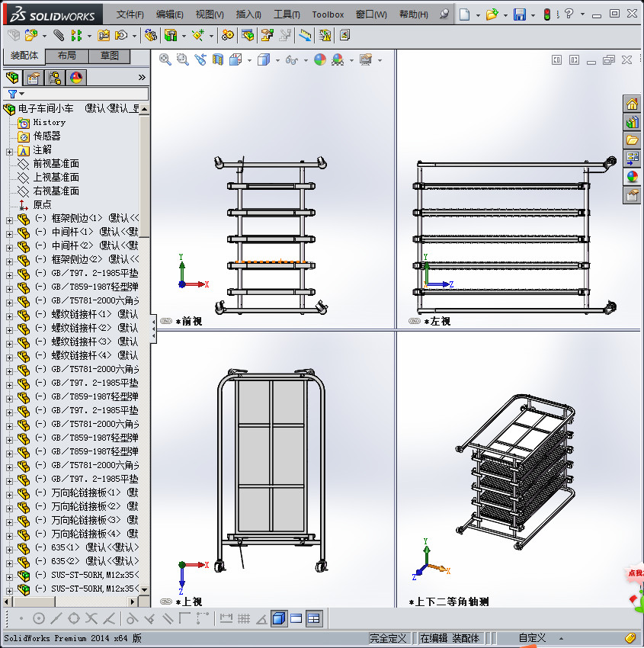Click the Section View icon

(x=218, y=59)
